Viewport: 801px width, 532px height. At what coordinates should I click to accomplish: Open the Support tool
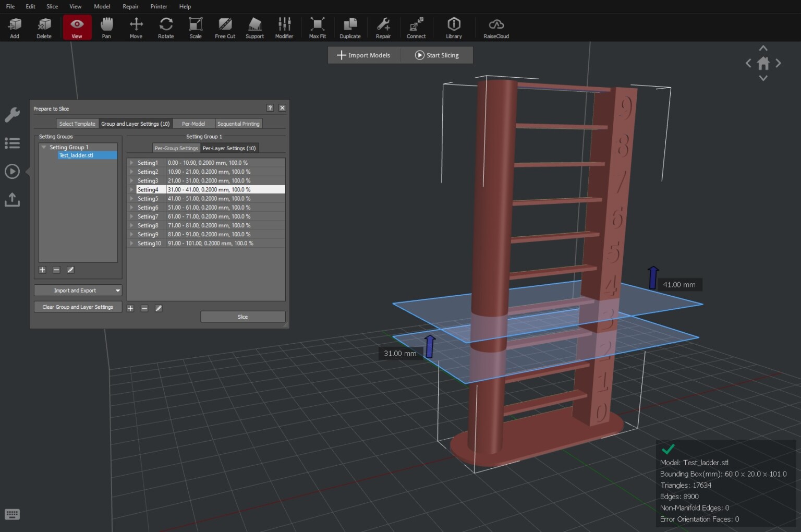coord(254,27)
